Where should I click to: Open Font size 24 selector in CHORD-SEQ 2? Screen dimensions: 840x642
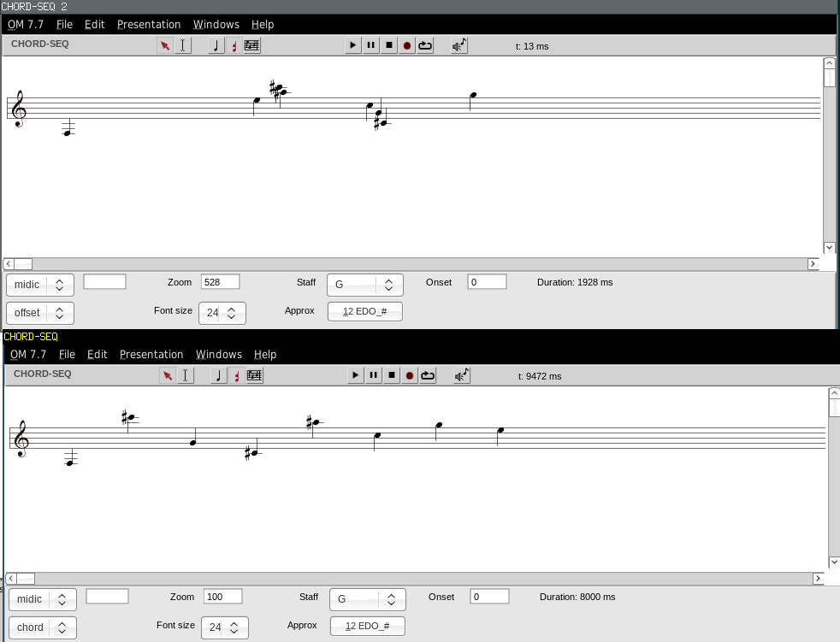coord(222,313)
